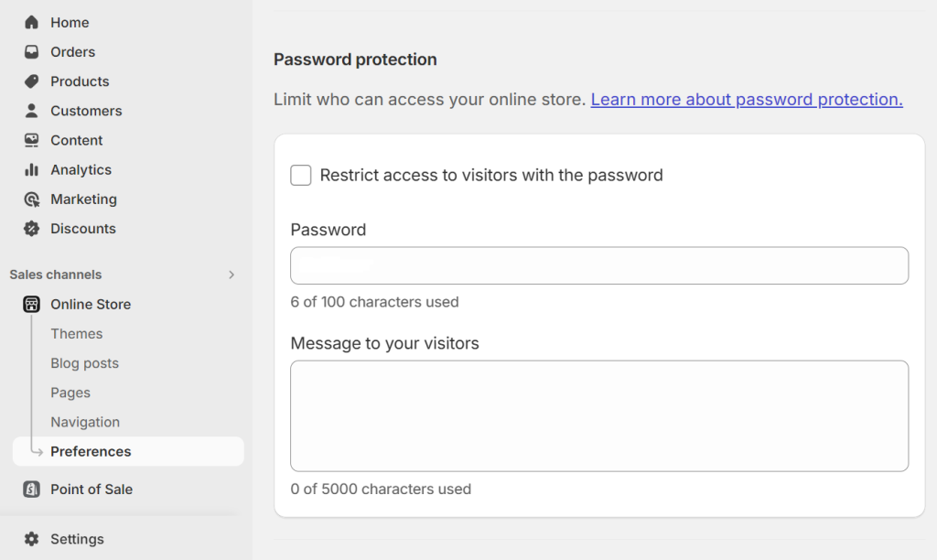Select the Online Store storefront icon
Screen dimensions: 937x560
tap(32, 304)
